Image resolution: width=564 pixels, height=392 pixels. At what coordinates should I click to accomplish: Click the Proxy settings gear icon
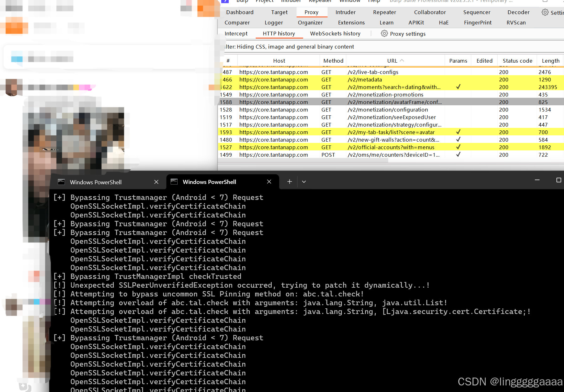(384, 34)
